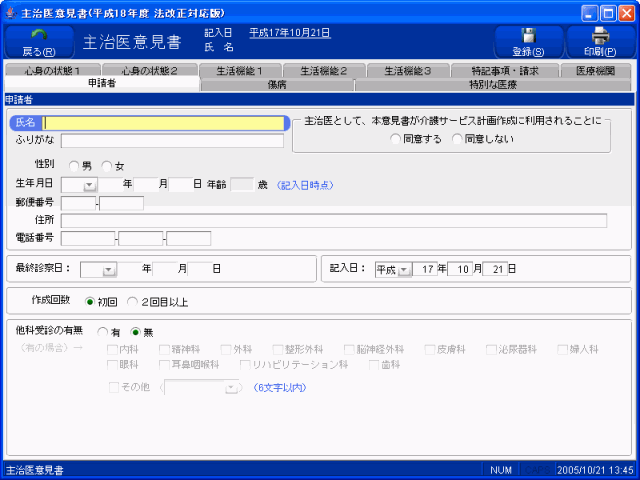Click the 住所 address field
The width and height of the screenshot is (640, 480).
coord(334,220)
